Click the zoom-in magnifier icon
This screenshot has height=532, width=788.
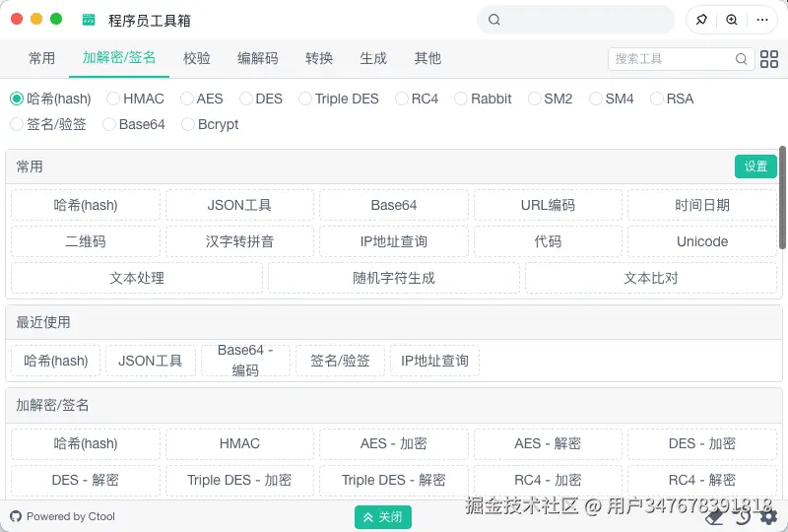point(732,20)
